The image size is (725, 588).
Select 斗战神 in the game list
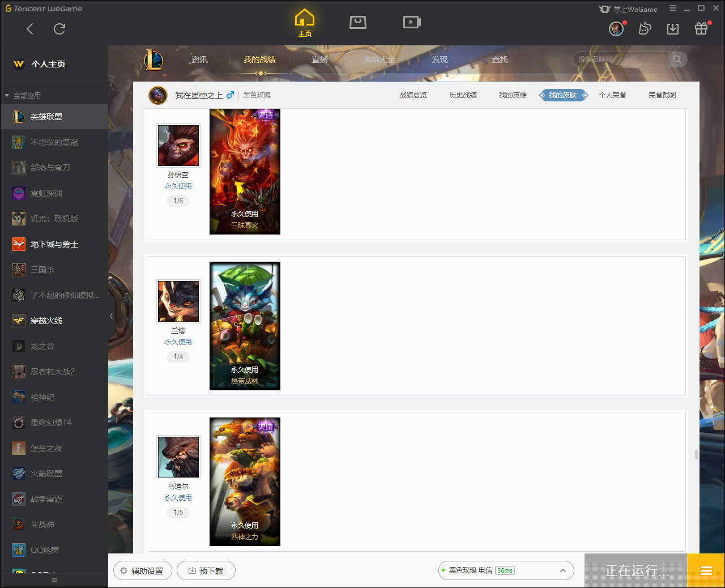tap(54, 525)
